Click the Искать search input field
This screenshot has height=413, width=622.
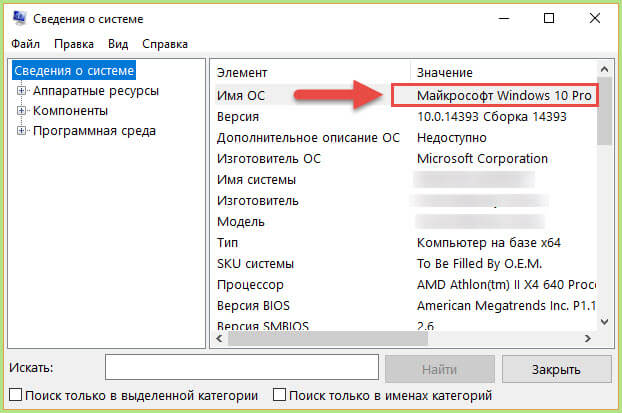click(x=241, y=369)
